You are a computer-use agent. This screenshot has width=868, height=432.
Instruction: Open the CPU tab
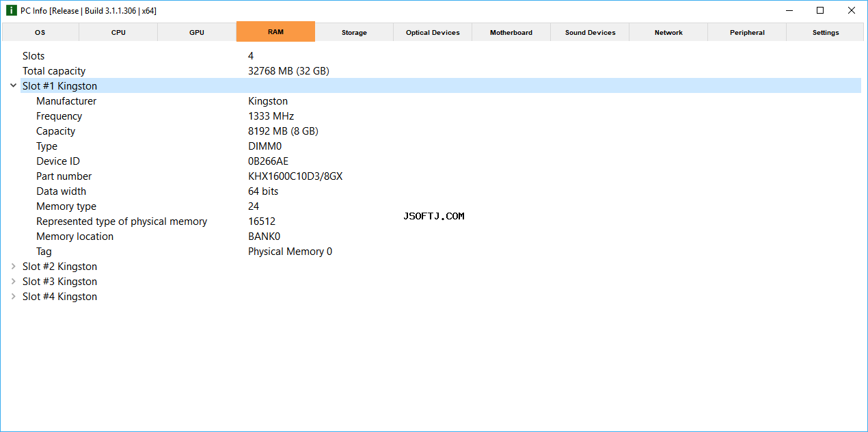click(118, 32)
